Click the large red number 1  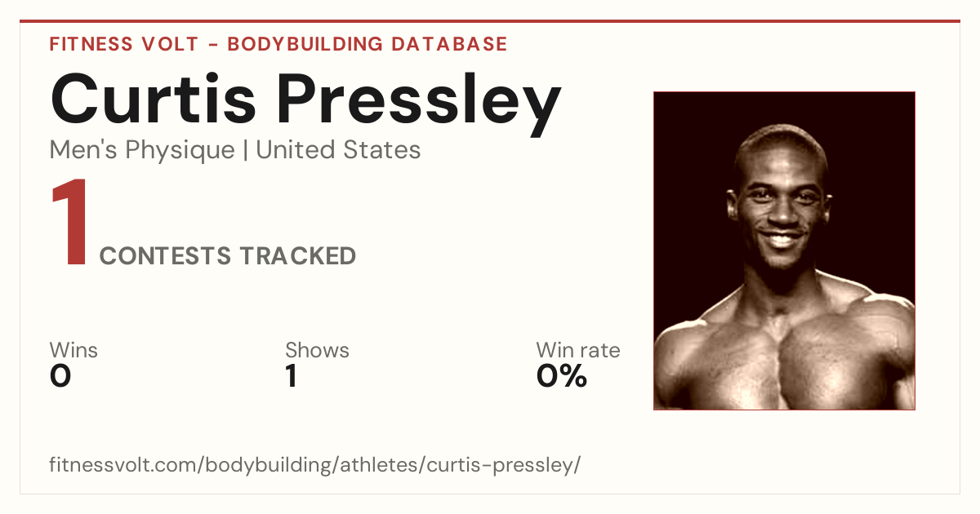click(70, 224)
